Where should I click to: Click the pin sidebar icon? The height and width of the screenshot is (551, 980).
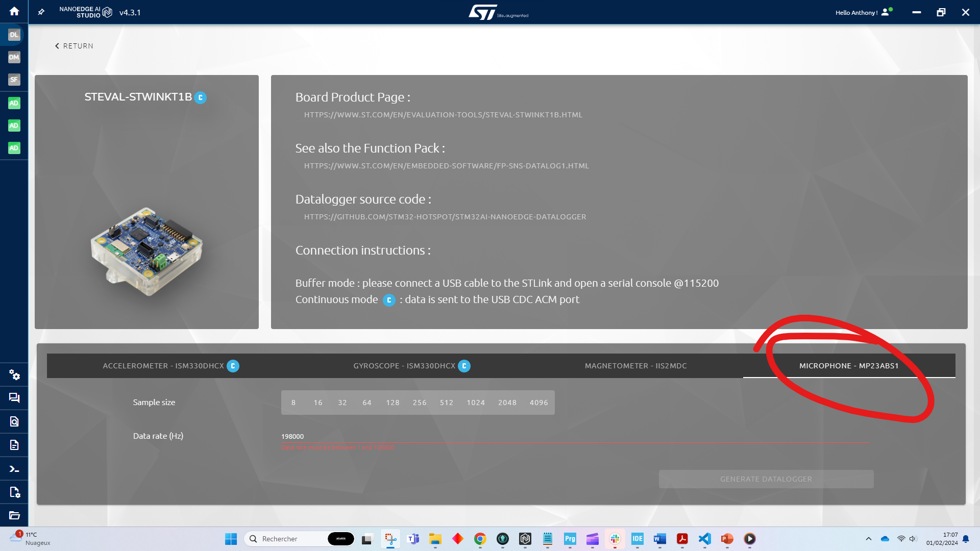pos(41,12)
